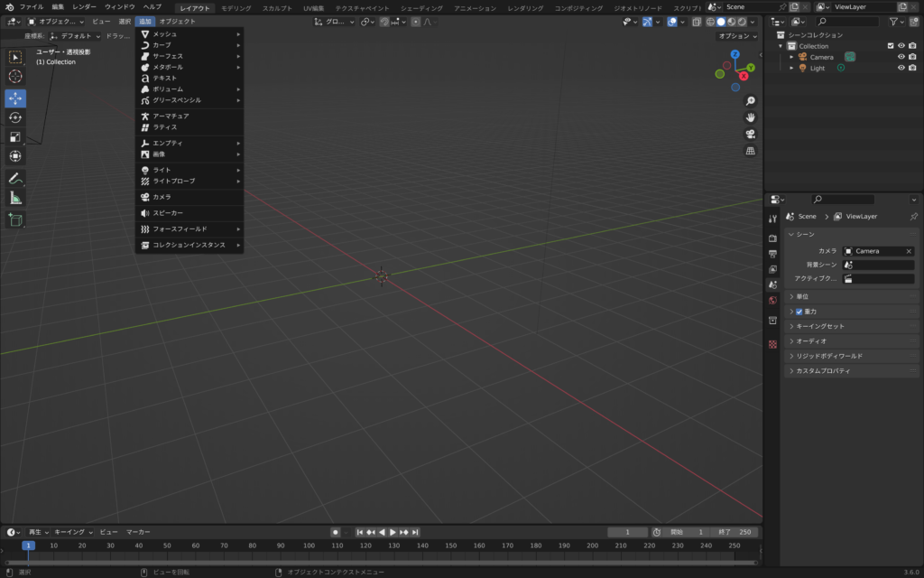Select the Add Cube tool
The width and height of the screenshot is (924, 578).
(x=15, y=220)
